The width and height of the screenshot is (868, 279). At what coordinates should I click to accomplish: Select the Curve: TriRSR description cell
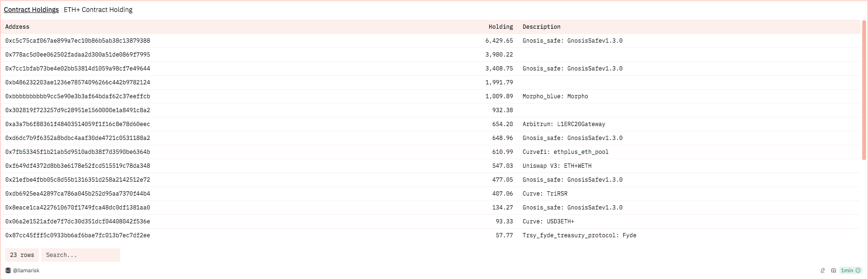tap(545, 194)
